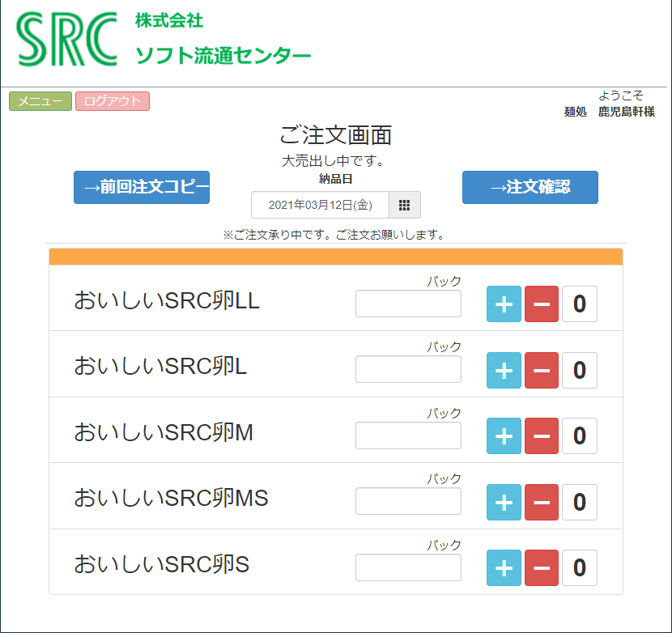The width and height of the screenshot is (672, 633).
Task: Open the メニュー menu
Action: coord(40,101)
